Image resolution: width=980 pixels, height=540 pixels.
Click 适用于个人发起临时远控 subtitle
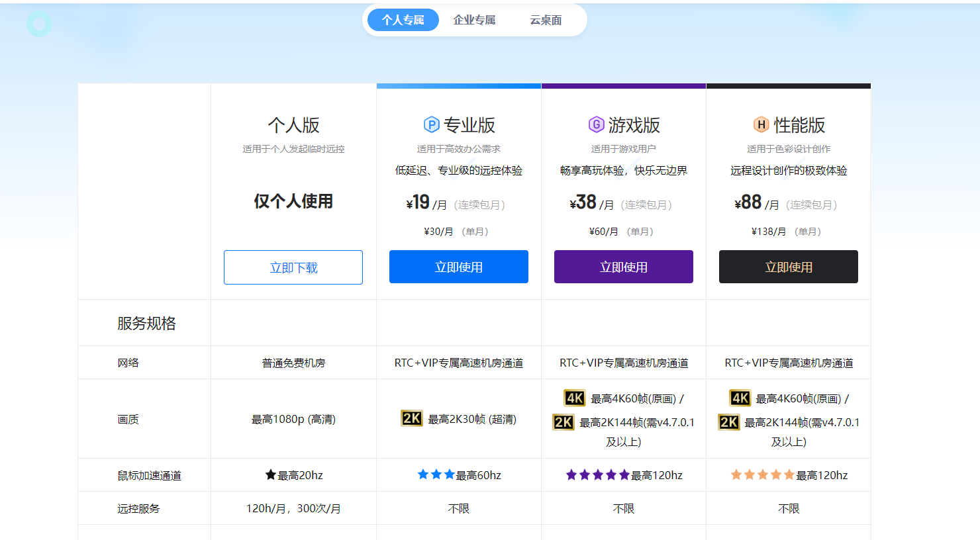pos(293,149)
